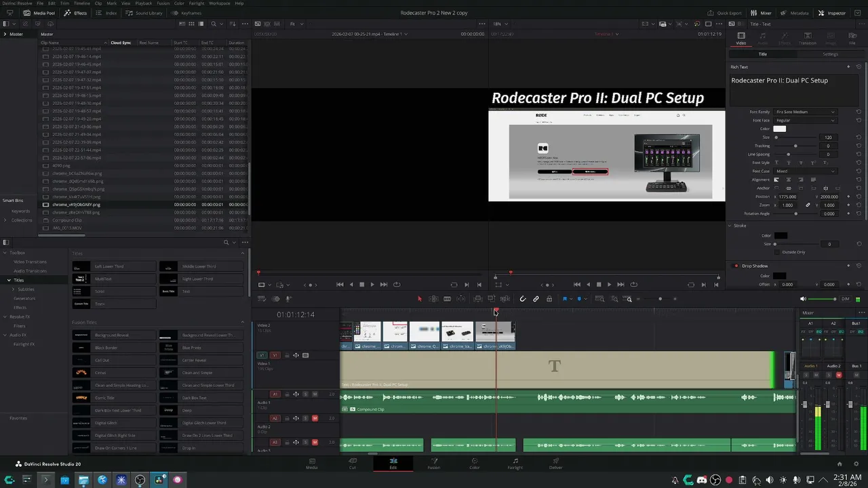Screen dimensions: 868x488
Task: Lock the Video 1 track
Action: [286, 355]
